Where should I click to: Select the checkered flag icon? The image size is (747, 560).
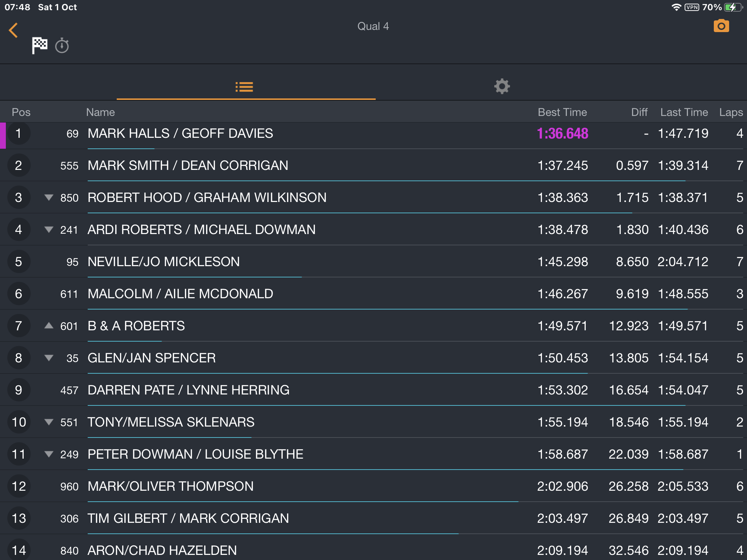39,45
